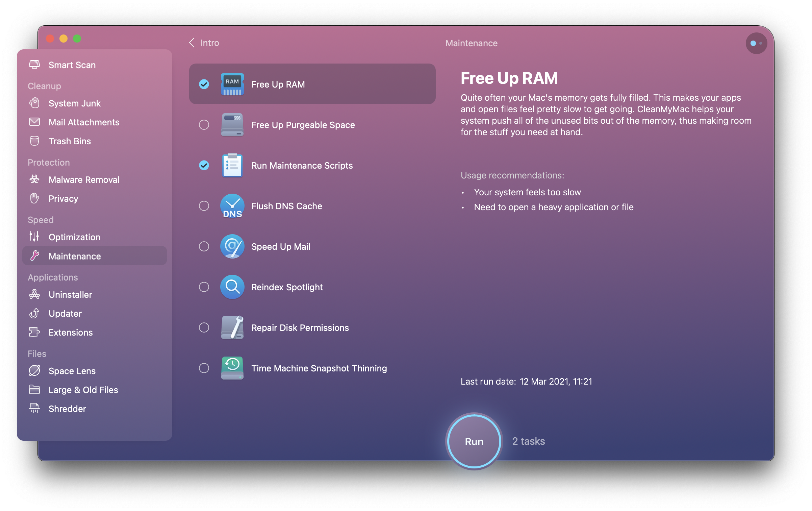Click the Flush DNS Cache icon
The height and width of the screenshot is (511, 812).
[x=232, y=205]
